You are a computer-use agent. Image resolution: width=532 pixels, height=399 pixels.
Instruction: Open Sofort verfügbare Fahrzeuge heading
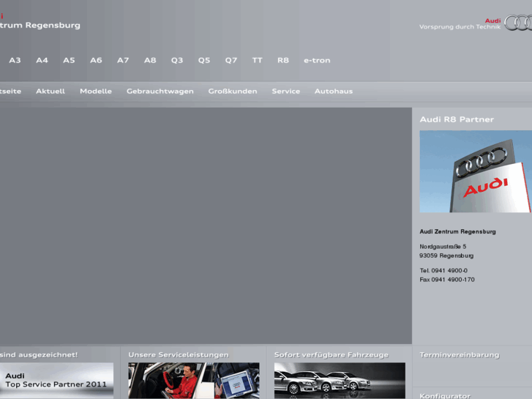pos(331,355)
